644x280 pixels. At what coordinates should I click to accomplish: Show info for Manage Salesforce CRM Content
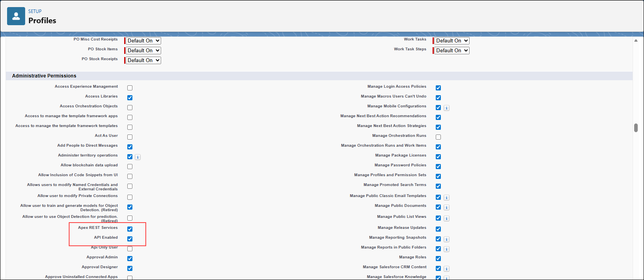[x=447, y=269]
